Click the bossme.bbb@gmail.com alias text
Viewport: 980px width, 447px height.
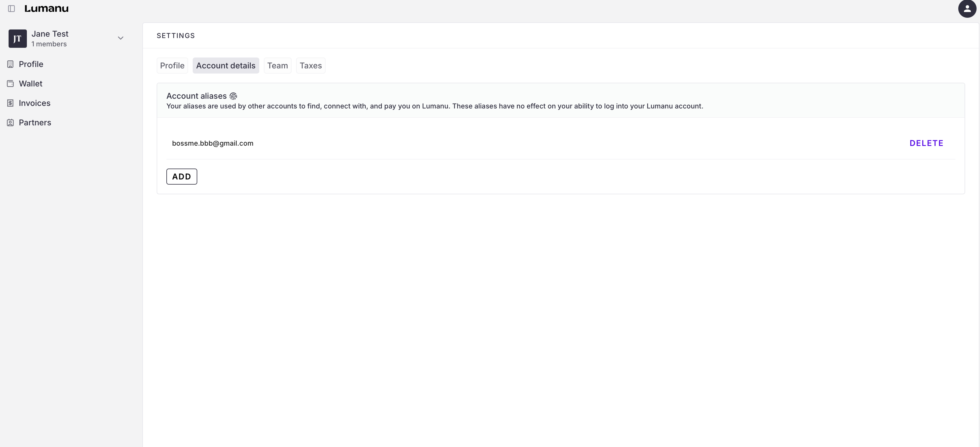(212, 143)
